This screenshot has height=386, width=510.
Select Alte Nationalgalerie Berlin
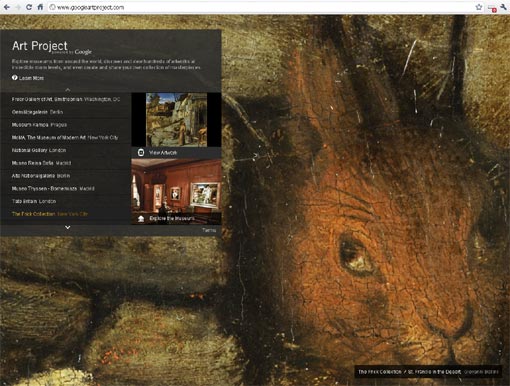[x=41, y=176]
